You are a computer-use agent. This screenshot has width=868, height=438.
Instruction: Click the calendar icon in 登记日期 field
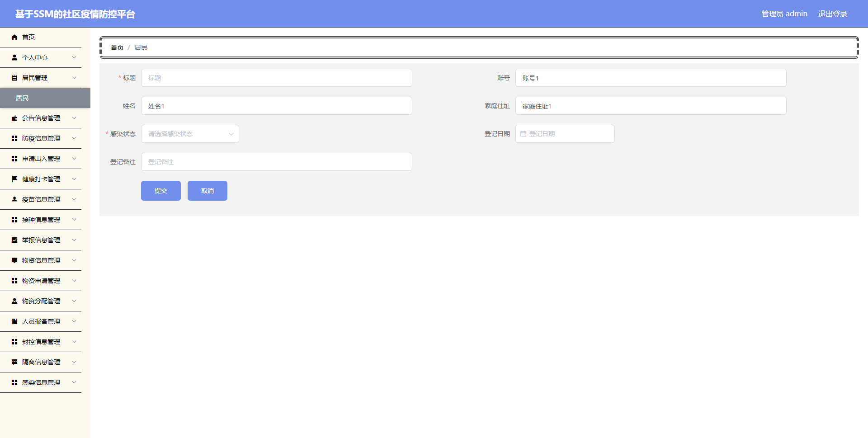(523, 134)
